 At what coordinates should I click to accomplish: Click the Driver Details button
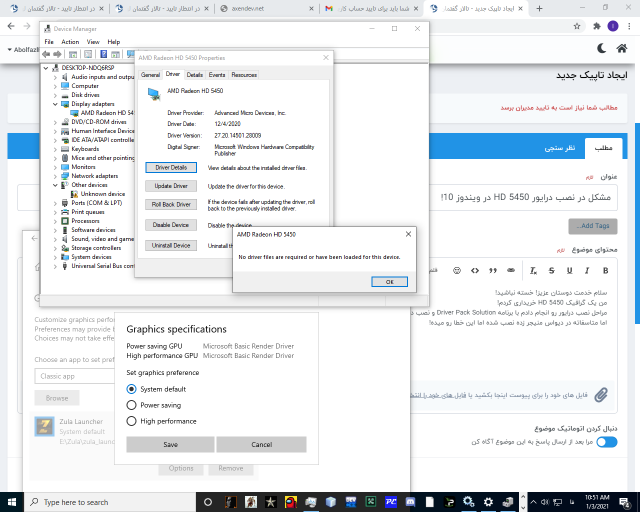point(171,167)
